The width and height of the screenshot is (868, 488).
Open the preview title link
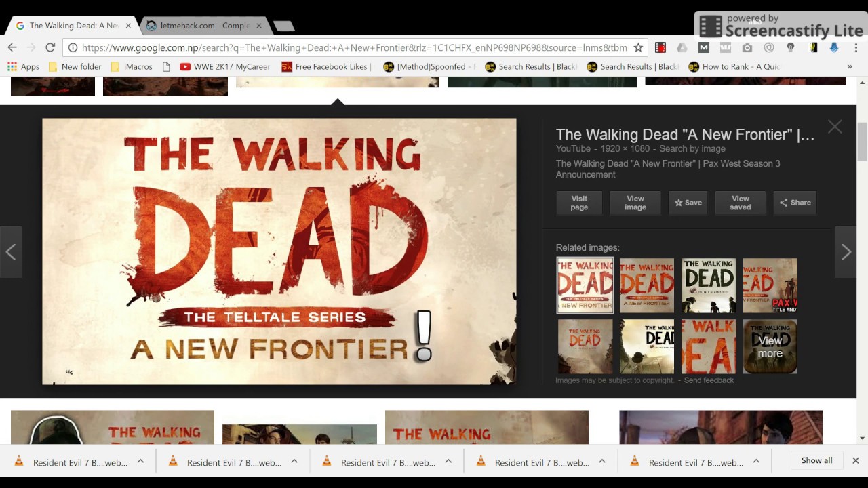(x=685, y=134)
